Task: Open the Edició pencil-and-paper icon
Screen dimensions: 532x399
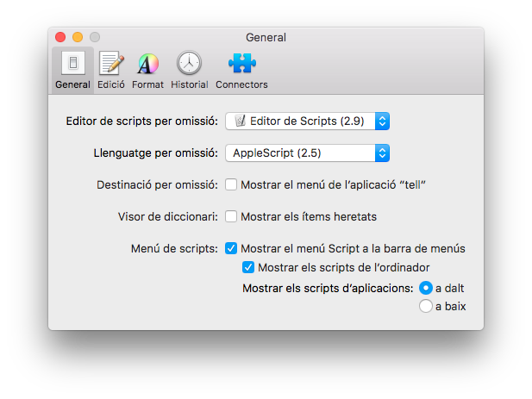Action: pos(111,63)
